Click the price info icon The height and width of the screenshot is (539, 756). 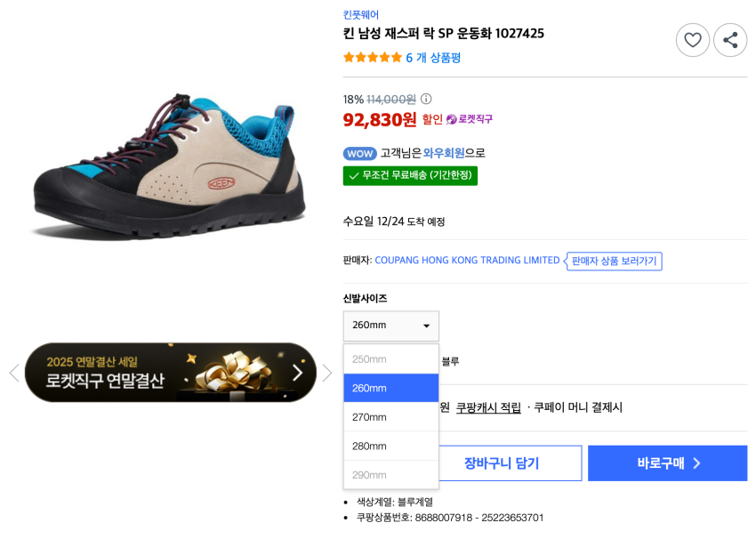pyautogui.click(x=426, y=100)
